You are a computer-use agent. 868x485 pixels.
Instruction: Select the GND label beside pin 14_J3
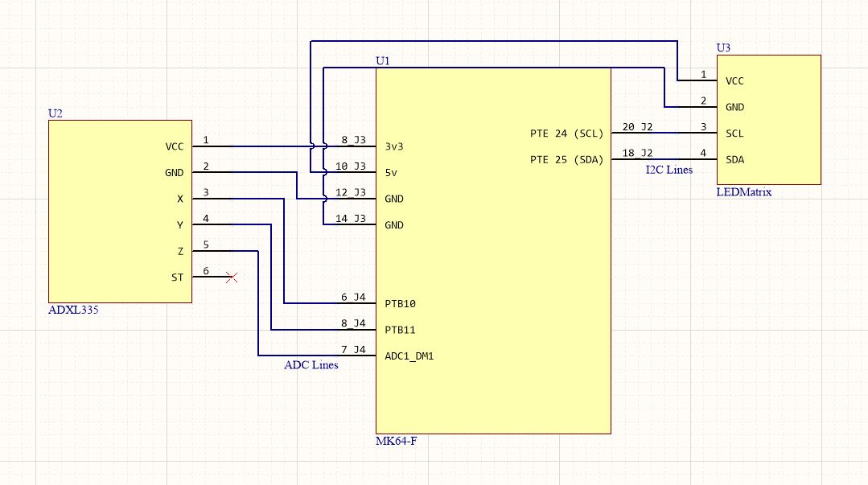394,225
